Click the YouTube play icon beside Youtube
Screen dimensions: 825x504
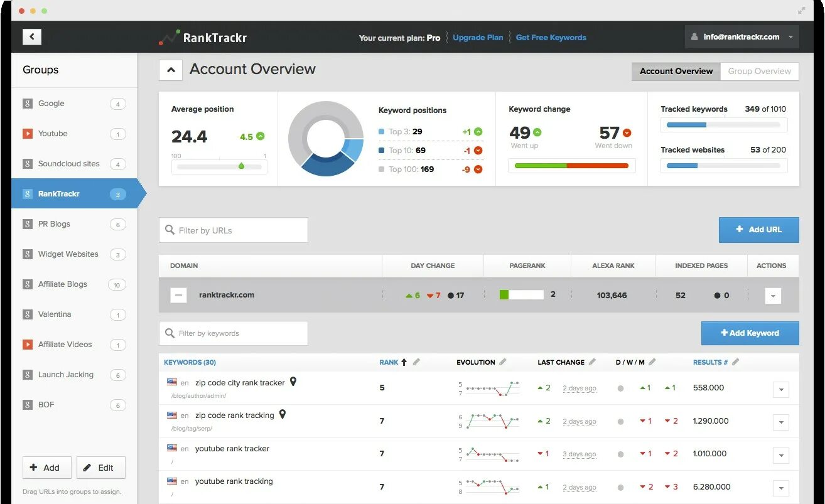pos(27,134)
